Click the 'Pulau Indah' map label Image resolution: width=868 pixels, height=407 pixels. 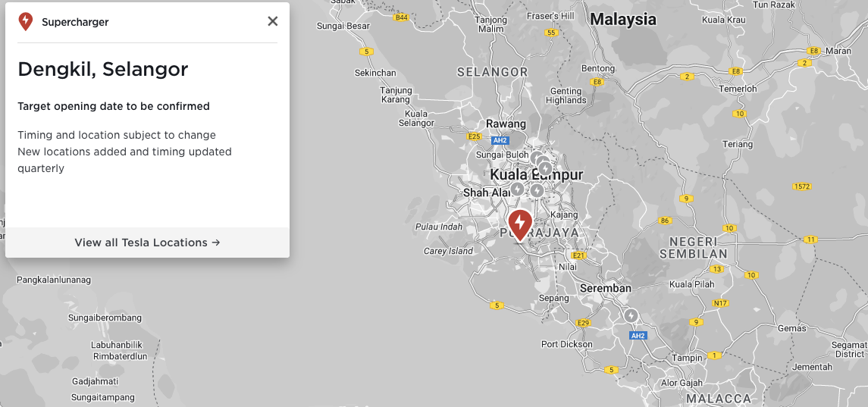point(439,227)
